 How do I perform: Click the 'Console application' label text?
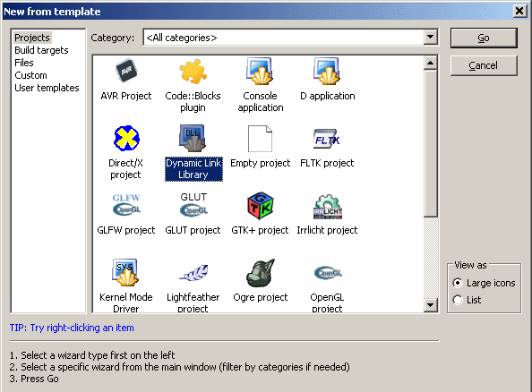[261, 102]
